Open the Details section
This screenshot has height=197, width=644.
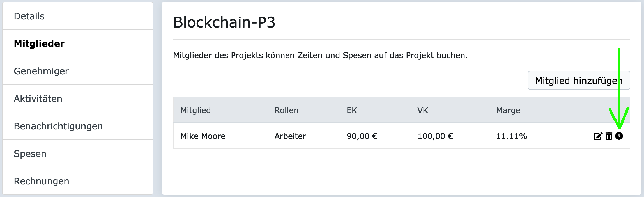[x=29, y=16]
